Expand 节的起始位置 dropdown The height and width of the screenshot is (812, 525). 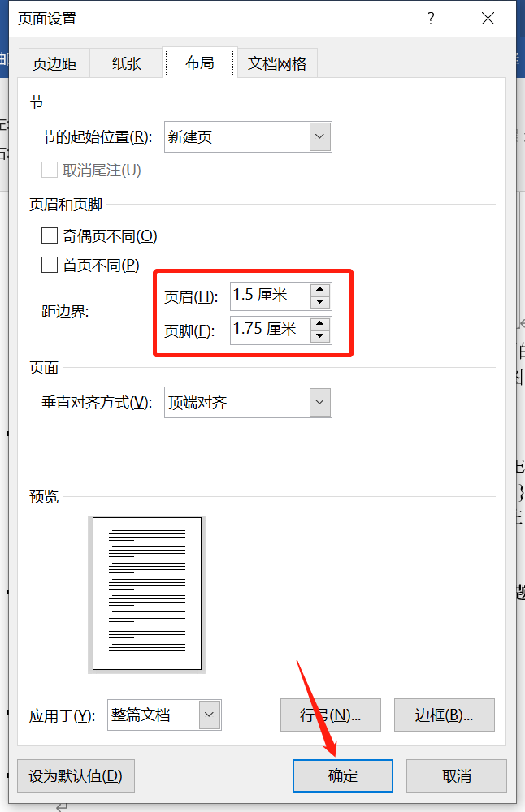pos(320,136)
